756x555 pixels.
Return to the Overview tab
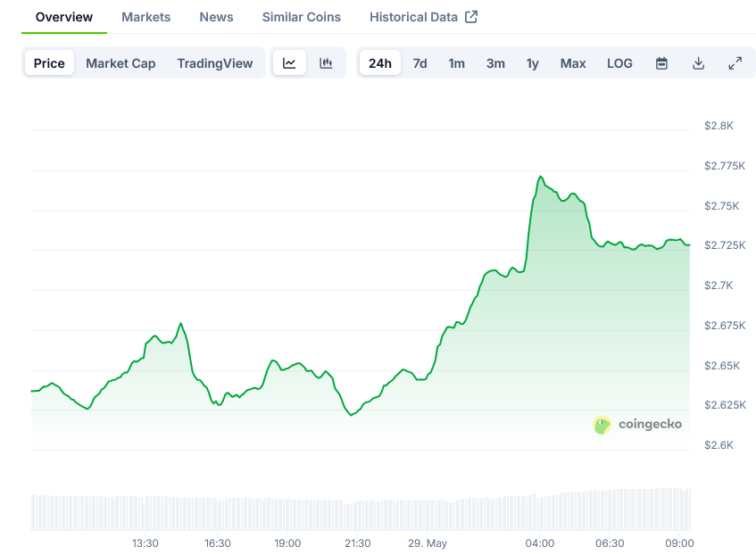[63, 16]
